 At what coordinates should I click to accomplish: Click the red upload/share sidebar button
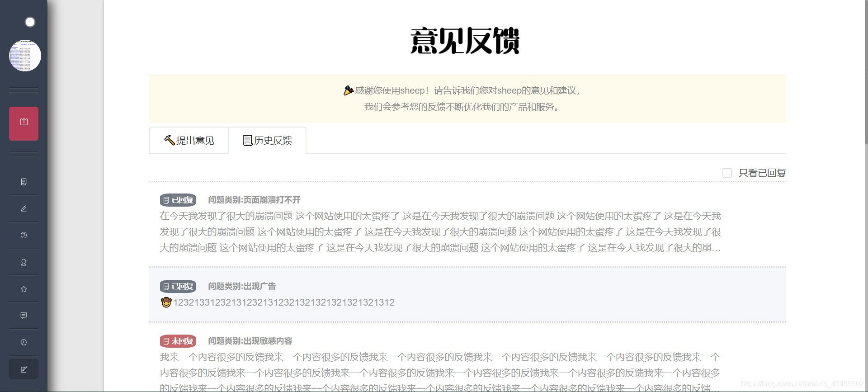[x=24, y=123]
